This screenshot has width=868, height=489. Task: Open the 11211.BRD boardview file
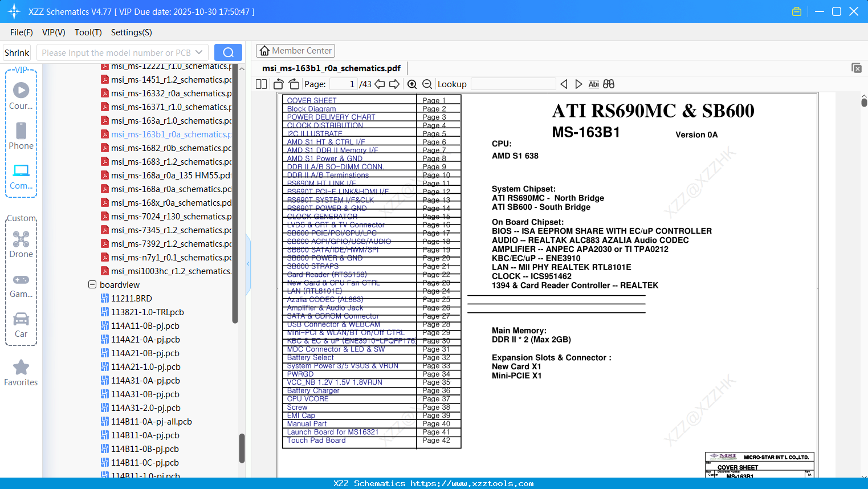click(132, 299)
